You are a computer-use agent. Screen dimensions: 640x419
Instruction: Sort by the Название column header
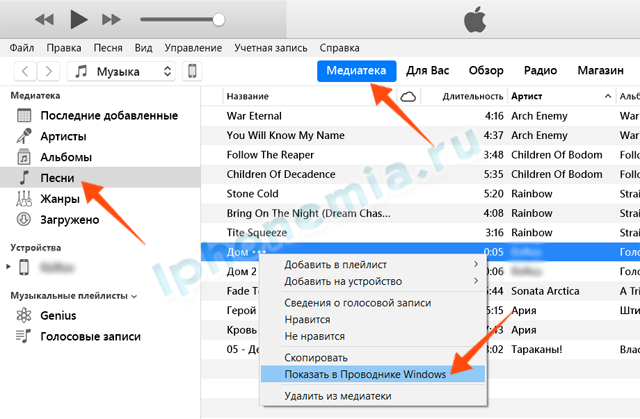click(x=248, y=96)
